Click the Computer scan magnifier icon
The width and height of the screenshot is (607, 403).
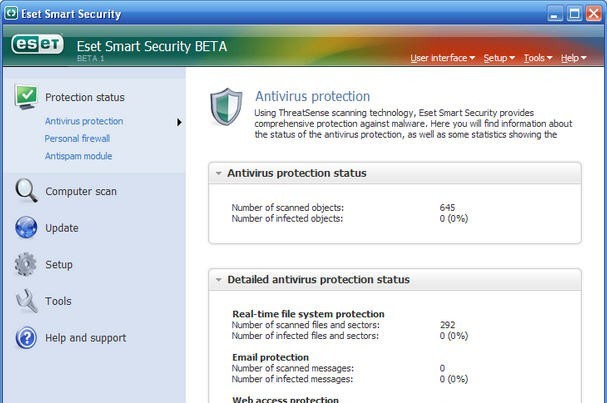coord(26,190)
